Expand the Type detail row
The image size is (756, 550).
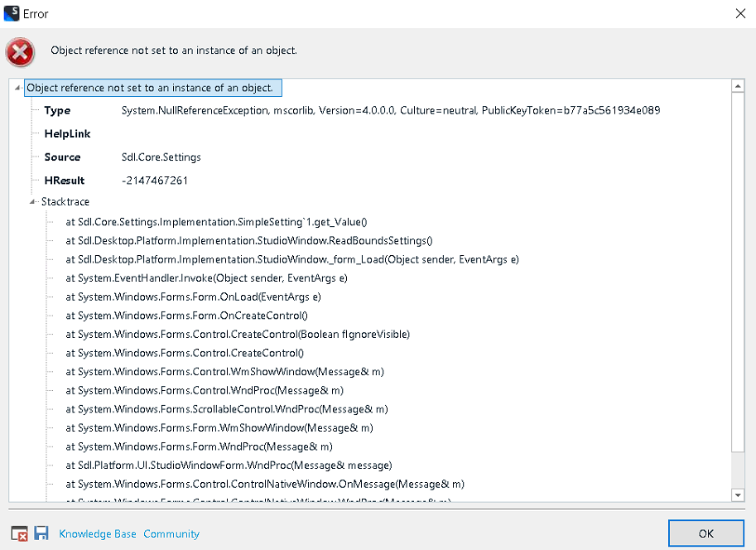tap(56, 110)
